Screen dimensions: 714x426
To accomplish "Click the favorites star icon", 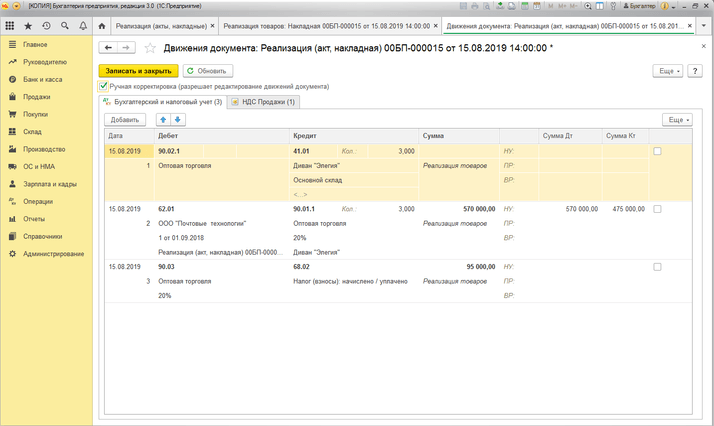I will 27,25.
